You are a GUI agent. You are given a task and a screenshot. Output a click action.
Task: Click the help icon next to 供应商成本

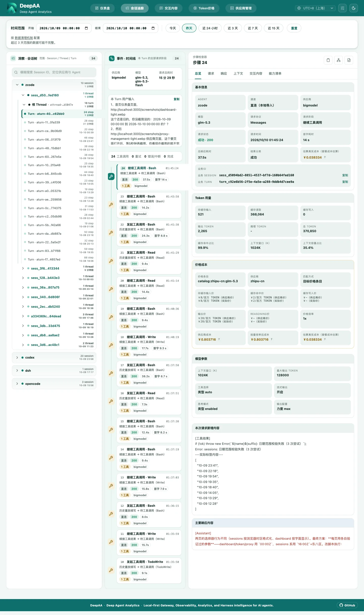pos(219,339)
